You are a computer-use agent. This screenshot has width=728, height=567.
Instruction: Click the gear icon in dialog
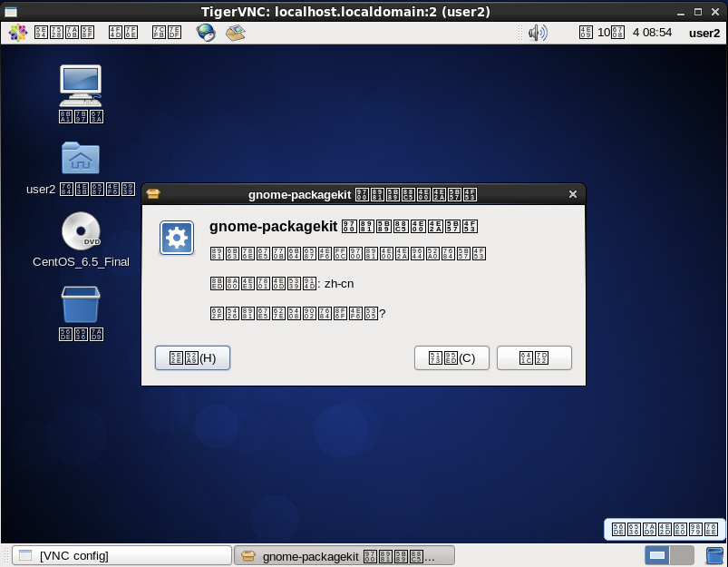[177, 238]
